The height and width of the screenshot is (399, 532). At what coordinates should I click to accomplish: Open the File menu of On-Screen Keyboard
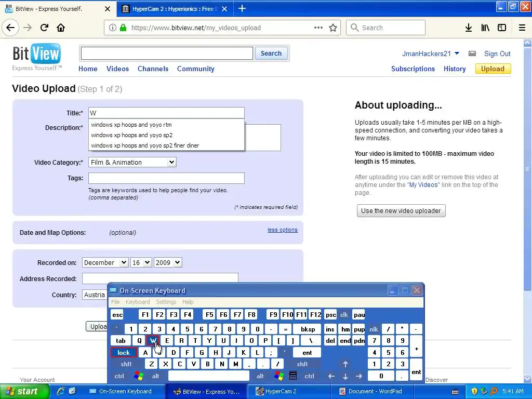point(115,302)
